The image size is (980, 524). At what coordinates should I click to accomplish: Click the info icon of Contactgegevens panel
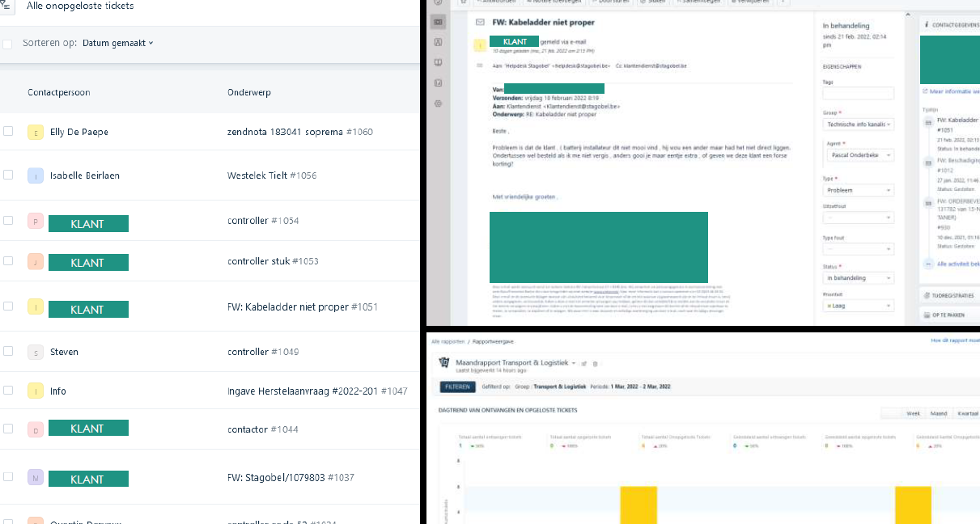927,24
